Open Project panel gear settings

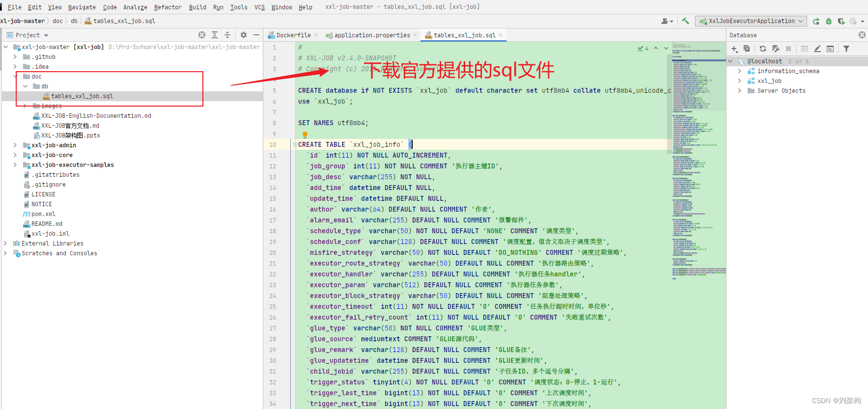[244, 35]
